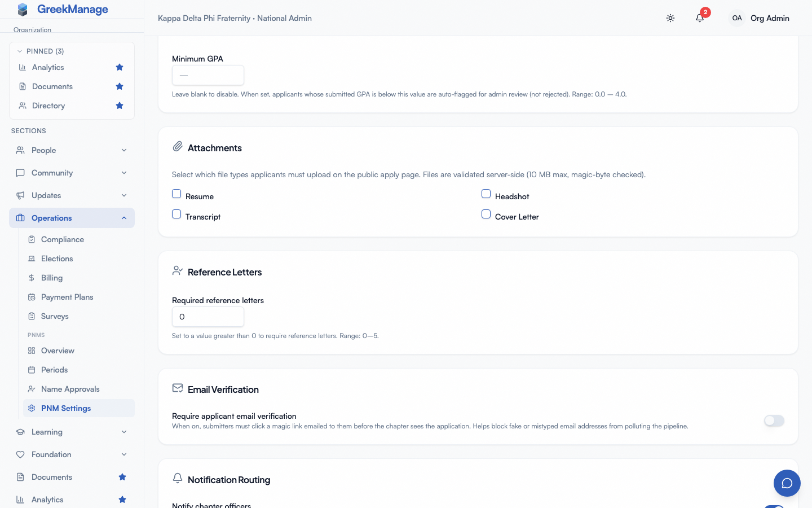The image size is (812, 508).
Task: Open the chat support bubble
Action: (x=787, y=483)
